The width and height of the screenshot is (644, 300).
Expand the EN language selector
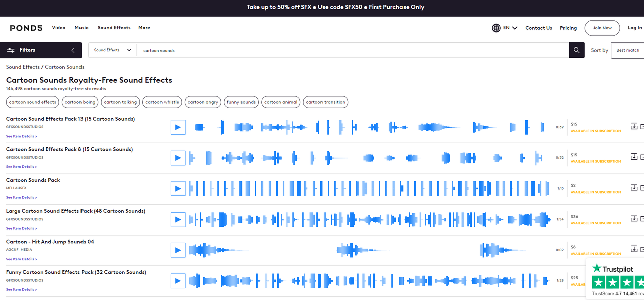[x=510, y=28]
